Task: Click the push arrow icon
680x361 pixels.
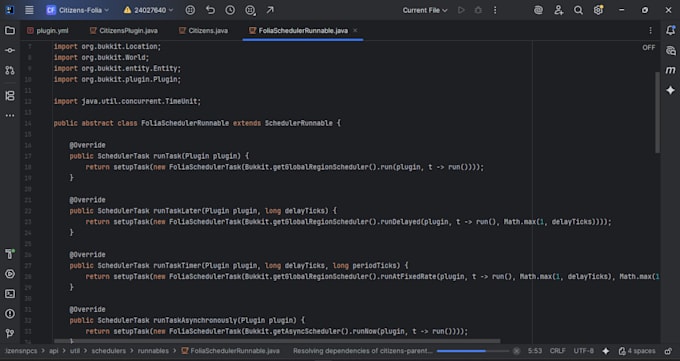Action: [x=270, y=10]
